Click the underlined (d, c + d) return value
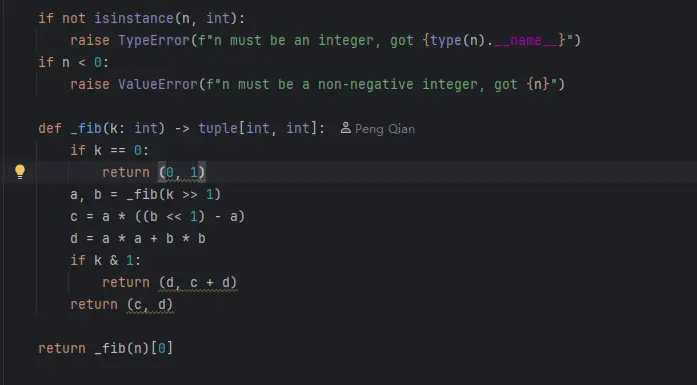This screenshot has width=697, height=385. [x=198, y=282]
